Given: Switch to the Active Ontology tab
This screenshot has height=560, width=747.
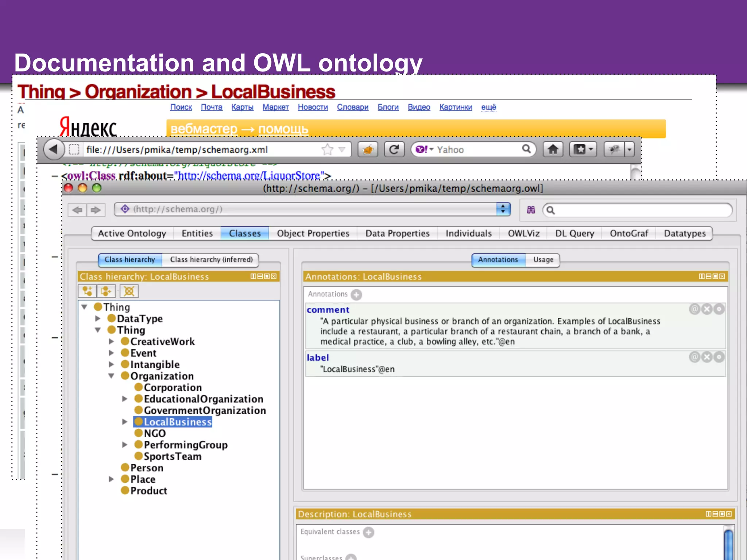Looking at the screenshot, I should pos(132,233).
